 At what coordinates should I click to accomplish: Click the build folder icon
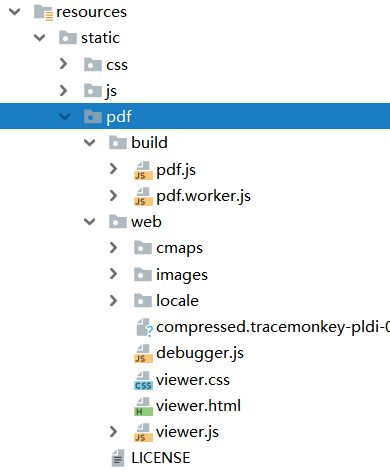click(x=118, y=143)
